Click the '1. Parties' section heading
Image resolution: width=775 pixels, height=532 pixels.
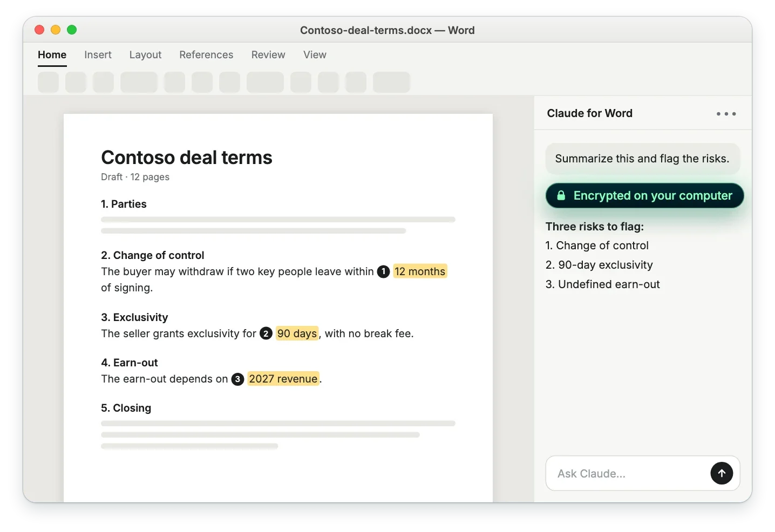click(x=124, y=204)
